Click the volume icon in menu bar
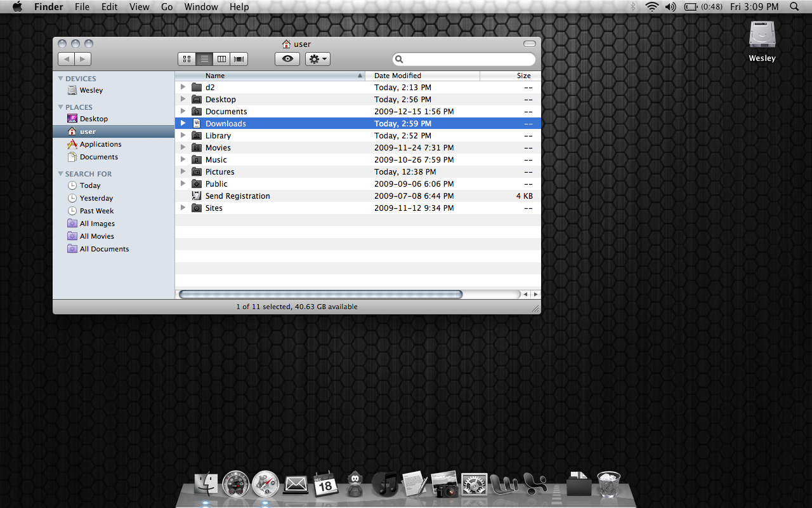 (671, 7)
